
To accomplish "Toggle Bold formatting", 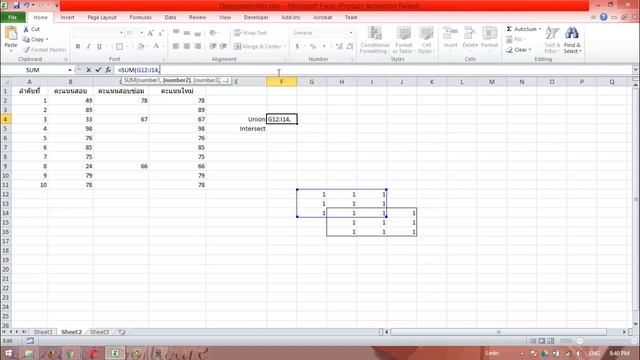I will pyautogui.click(x=78, y=47).
